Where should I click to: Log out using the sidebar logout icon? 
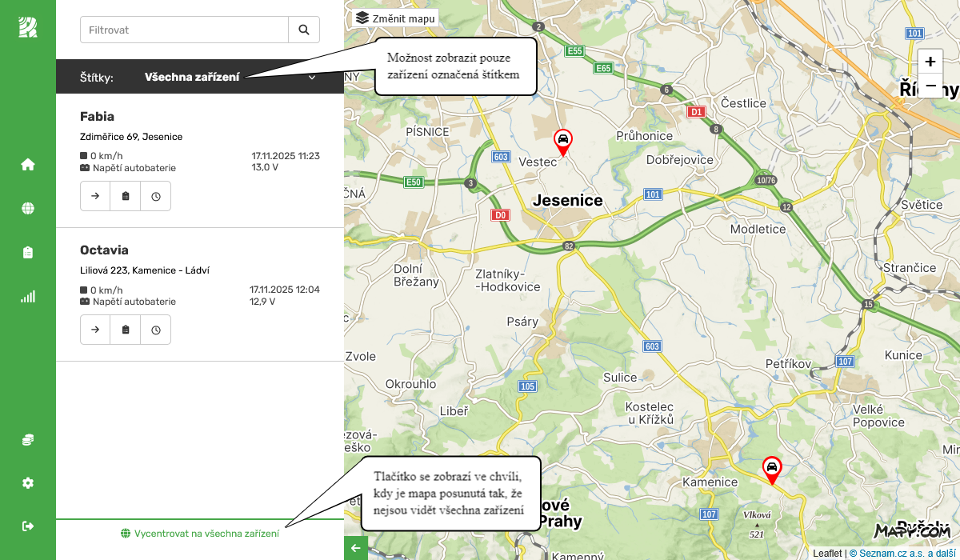click(x=27, y=526)
